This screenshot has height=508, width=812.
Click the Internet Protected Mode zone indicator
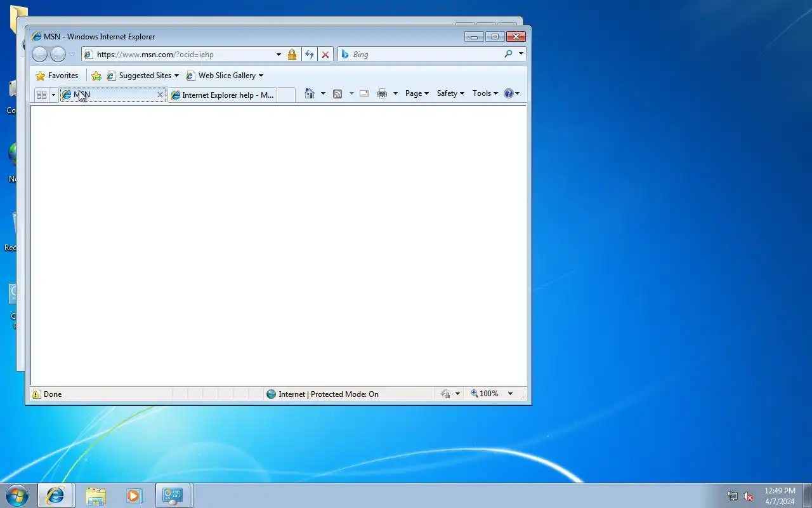[x=322, y=394]
